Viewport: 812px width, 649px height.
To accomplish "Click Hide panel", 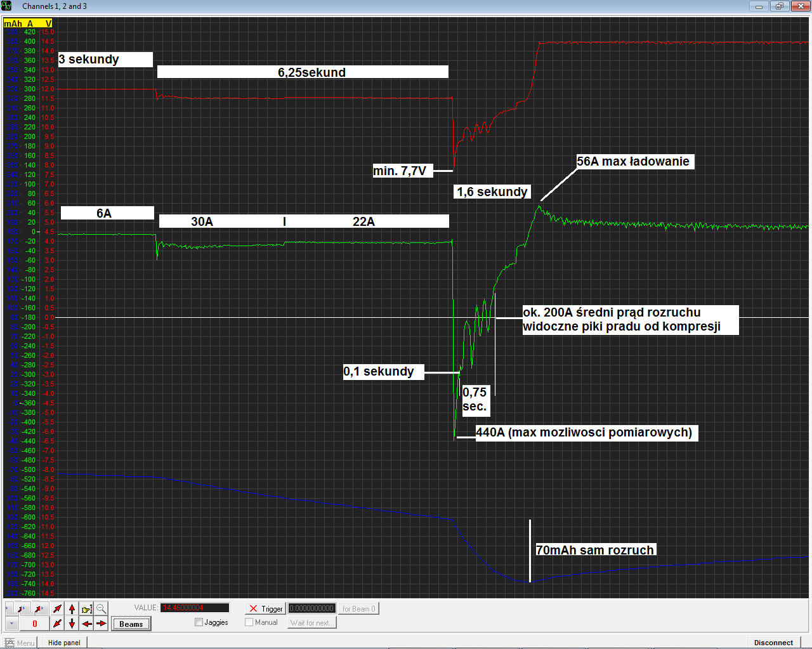I will click(64, 643).
